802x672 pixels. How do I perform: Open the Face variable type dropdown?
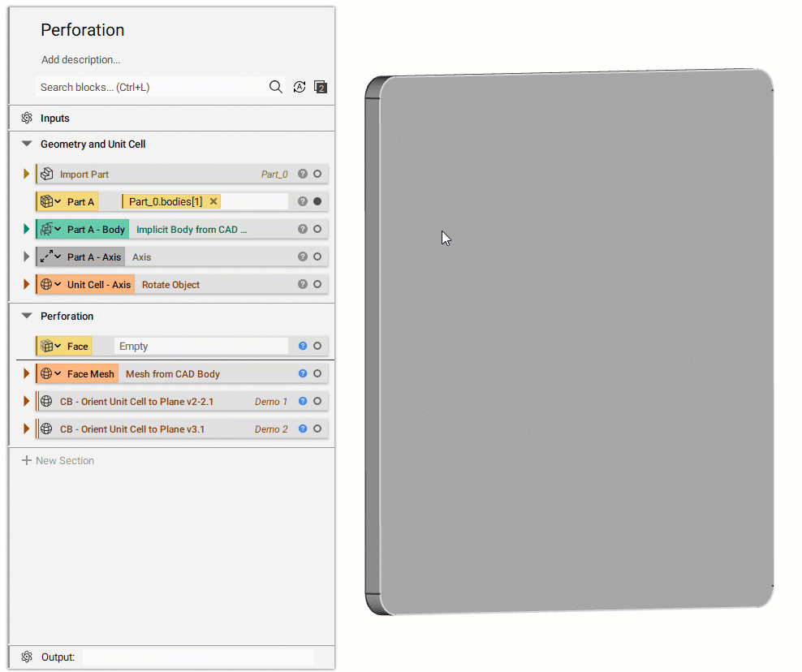coord(58,347)
